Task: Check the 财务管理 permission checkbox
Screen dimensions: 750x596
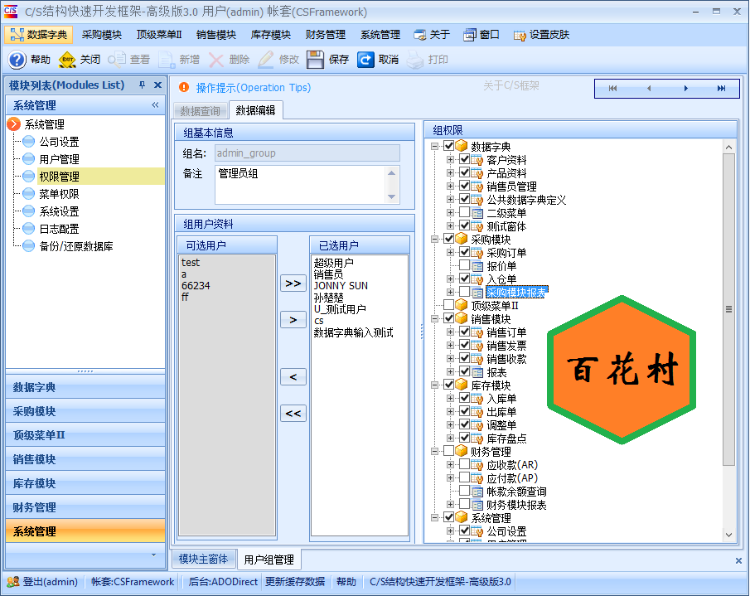Action: click(x=449, y=451)
